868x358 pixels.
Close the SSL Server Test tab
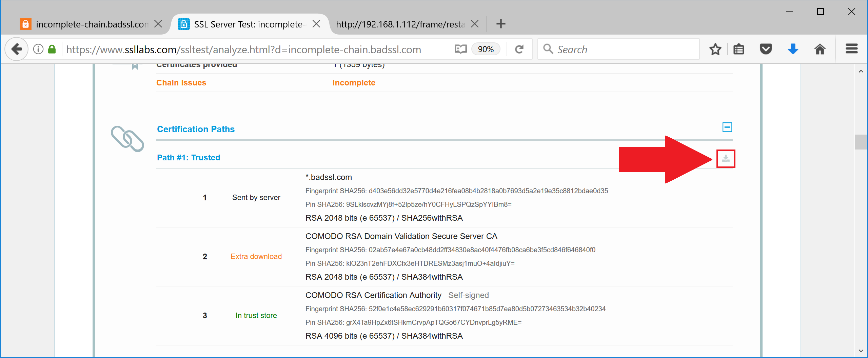316,24
